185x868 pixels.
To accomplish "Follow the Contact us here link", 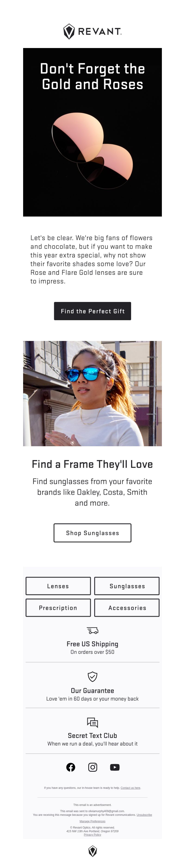I will tap(130, 788).
